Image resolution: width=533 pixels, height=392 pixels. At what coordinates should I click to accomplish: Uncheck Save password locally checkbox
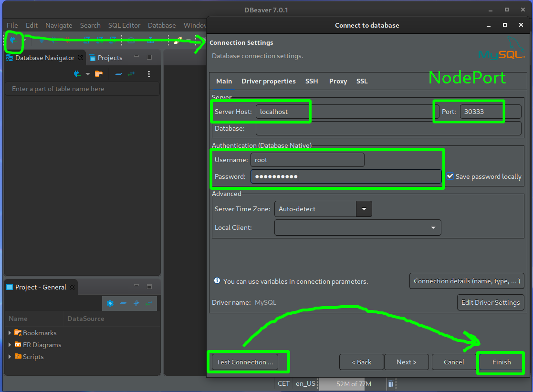point(450,176)
